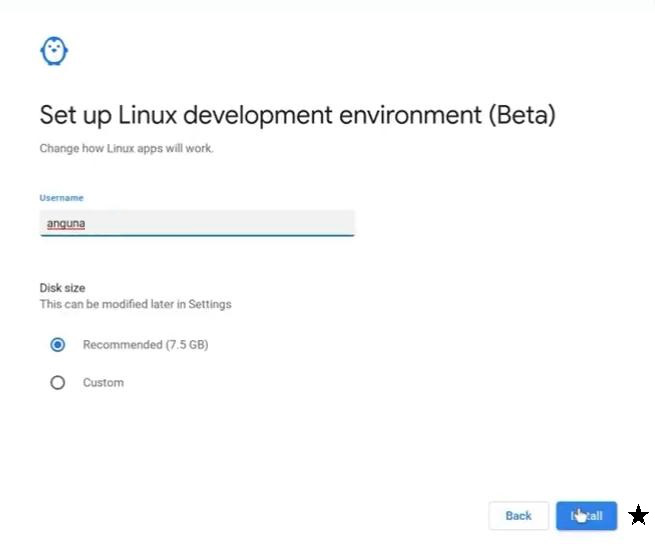
Task: Click the Linux penguin logo icon
Action: point(54,51)
